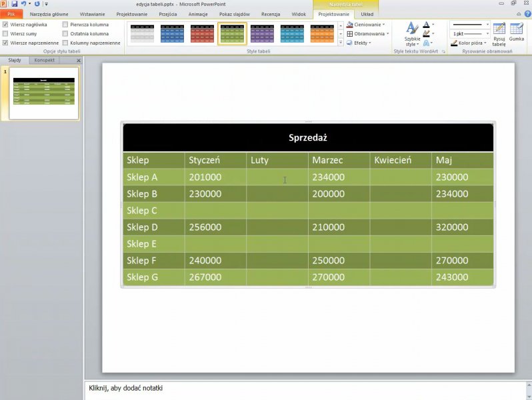The image size is (532, 400).
Task: Apply the red table style thumbnail
Action: (x=202, y=33)
